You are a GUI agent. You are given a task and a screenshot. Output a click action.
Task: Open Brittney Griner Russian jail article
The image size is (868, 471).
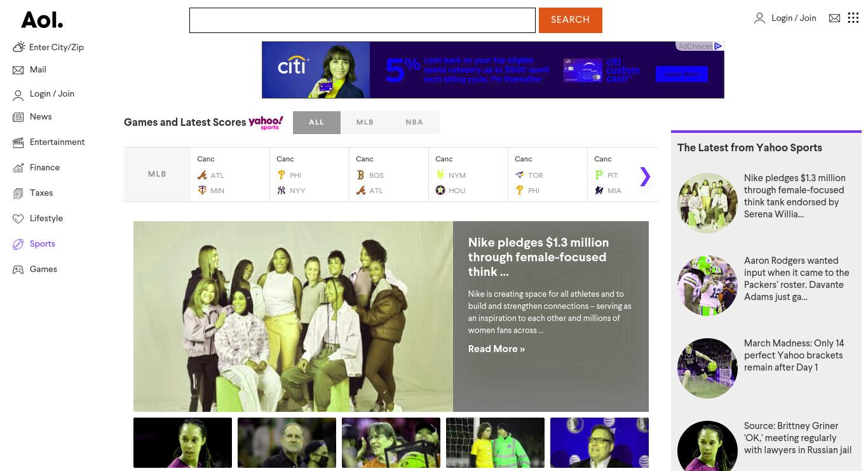(x=797, y=438)
